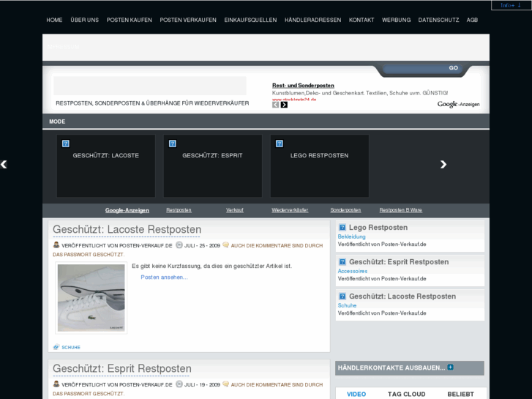Screen dimensions: 532x399
Task: Open the KONTAKT page
Action: click(361, 20)
